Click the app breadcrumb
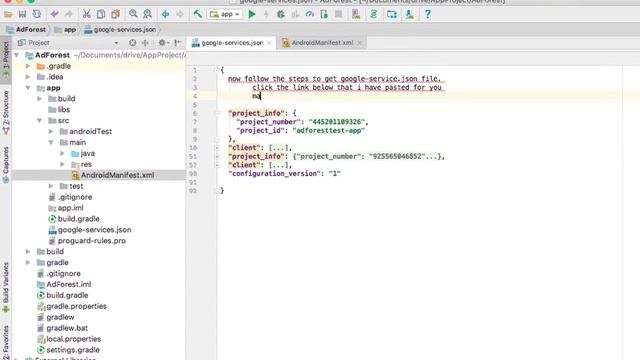The height and width of the screenshot is (360, 640). pyautogui.click(x=65, y=29)
